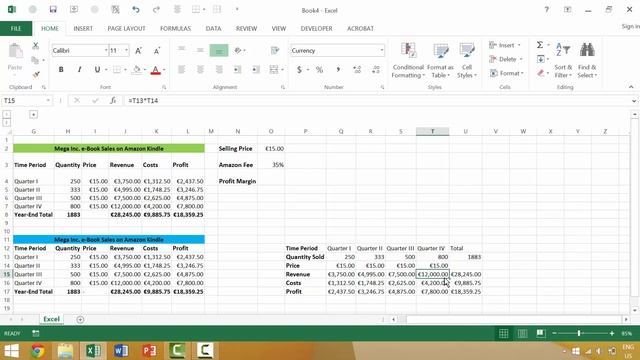Click the Clear eraser icon
Image resolution: width=640 pixels, height=360 pixels.
click(540, 73)
